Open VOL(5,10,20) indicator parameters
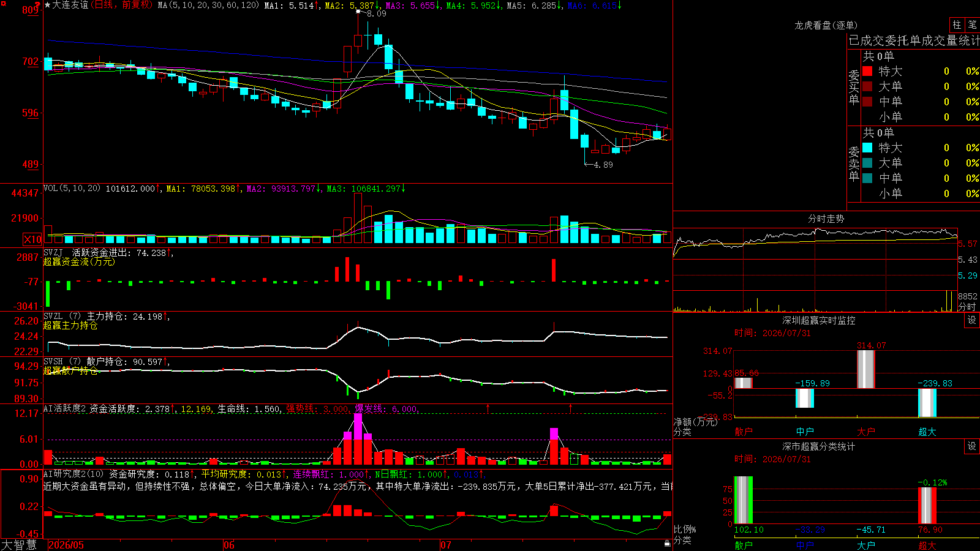 72,189
